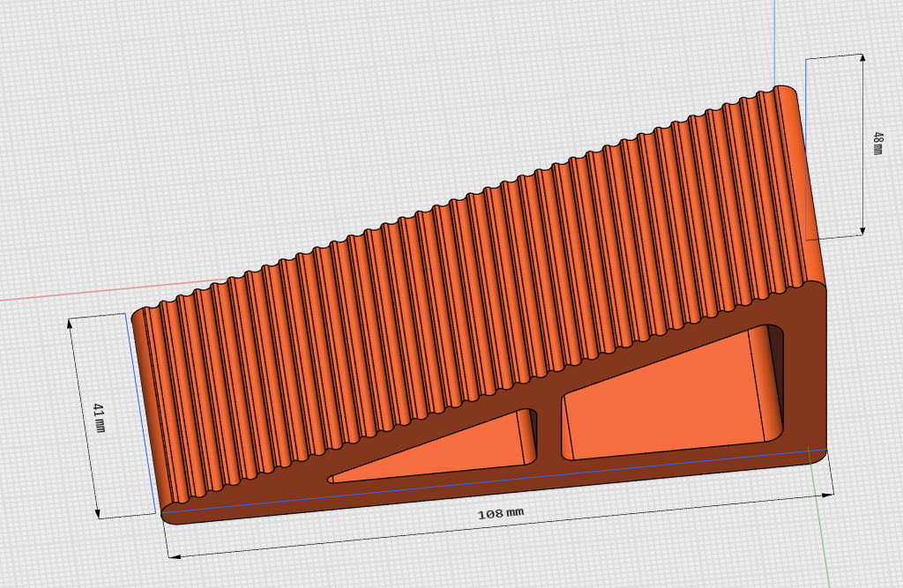The width and height of the screenshot is (903, 588).
Task: Click top arrowhead of 48 mm dimension
Action: click(862, 58)
